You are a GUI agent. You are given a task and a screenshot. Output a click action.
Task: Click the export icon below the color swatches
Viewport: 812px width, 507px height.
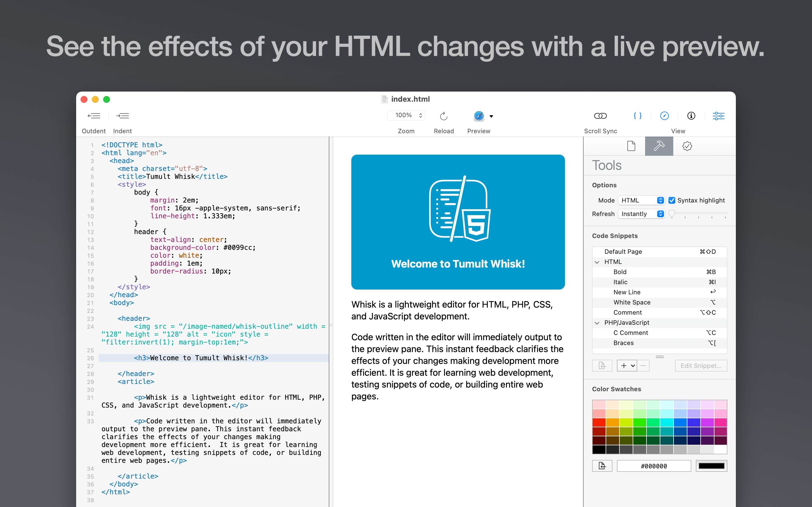click(602, 465)
